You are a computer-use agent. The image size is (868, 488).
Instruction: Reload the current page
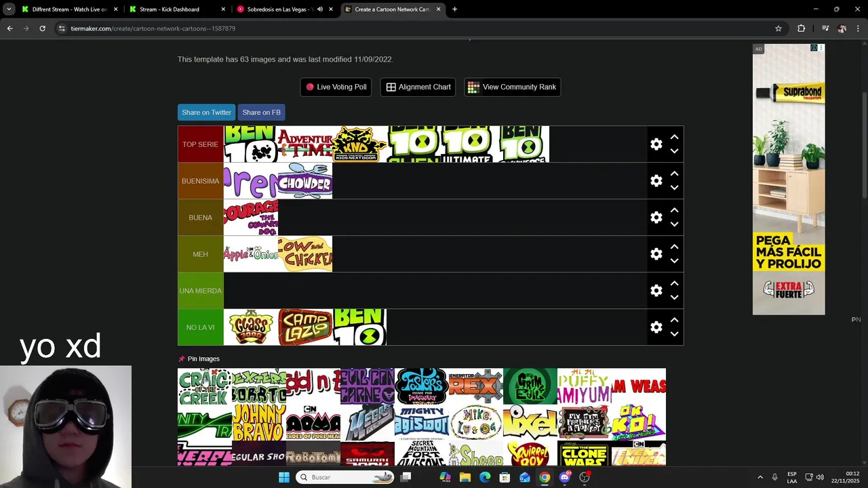click(42, 28)
